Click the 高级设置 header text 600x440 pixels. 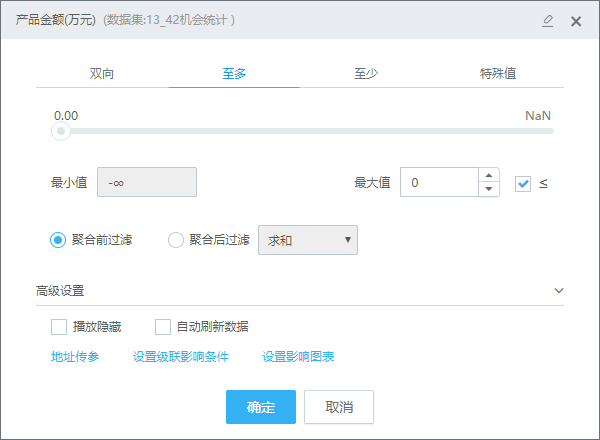[x=60, y=291]
